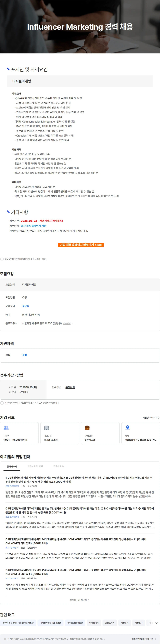This screenshot has height=644, width=160.
Task: Click the industry briefcase icon
Action: click(x=87, y=428)
